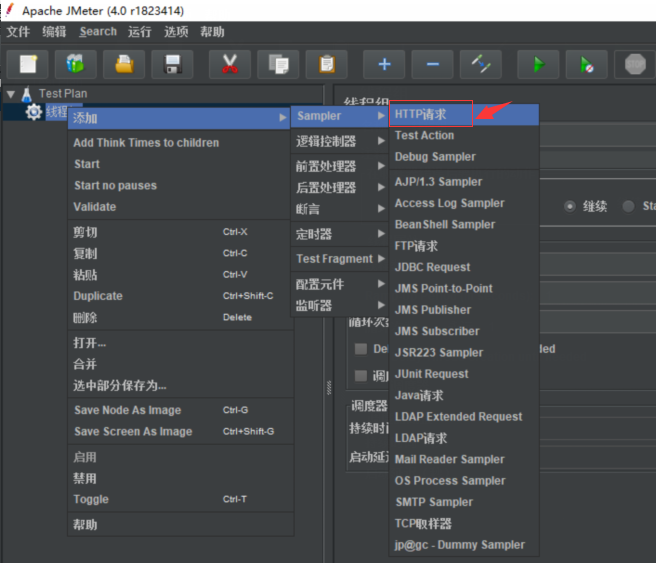Screen dimensions: 656x563
Task: Select the 继续 radio button
Action: coord(569,206)
